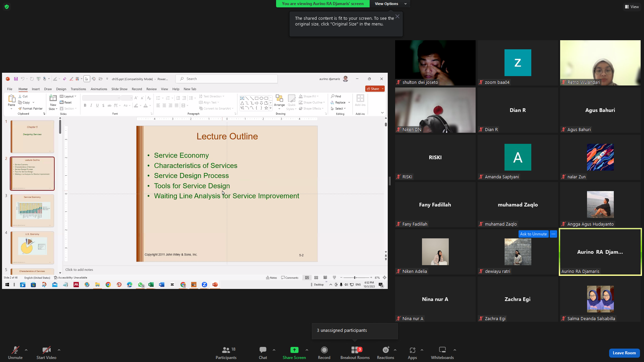Click the Leave Room button

point(624,353)
